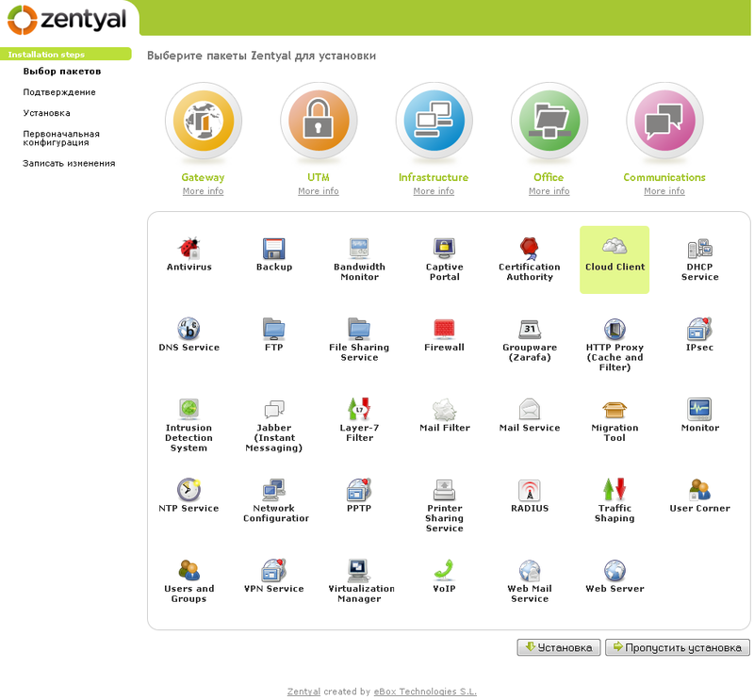Viewport: 754px width, 700px height.
Task: Open More info under UTM
Action: [x=319, y=191]
